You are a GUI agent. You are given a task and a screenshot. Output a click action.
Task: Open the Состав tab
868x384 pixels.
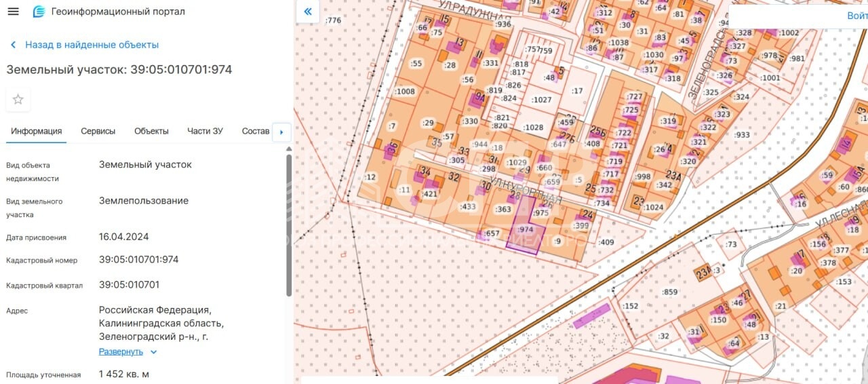[x=256, y=131]
